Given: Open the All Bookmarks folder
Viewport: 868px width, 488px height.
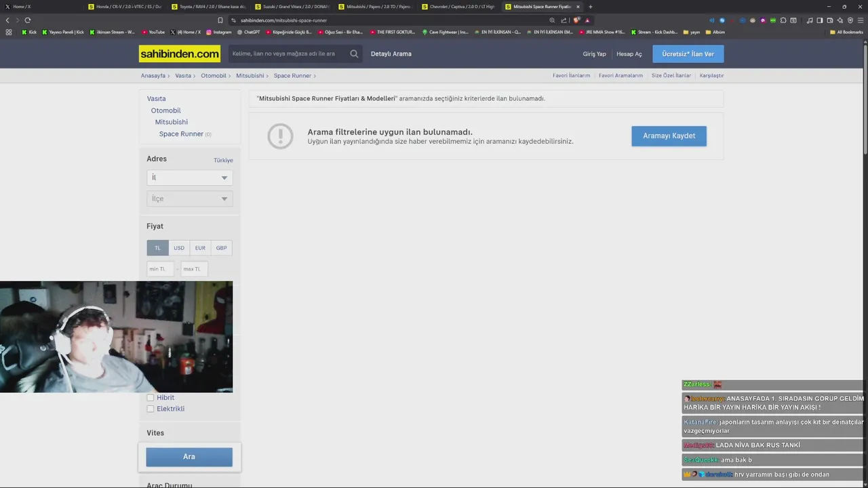Looking at the screenshot, I should [x=846, y=32].
